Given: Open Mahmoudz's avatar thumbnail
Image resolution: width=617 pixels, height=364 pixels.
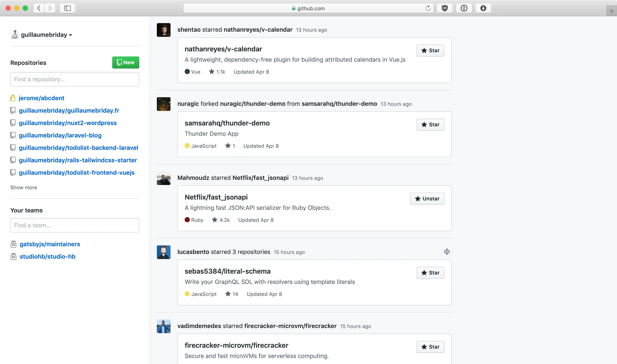Looking at the screenshot, I should click(164, 178).
